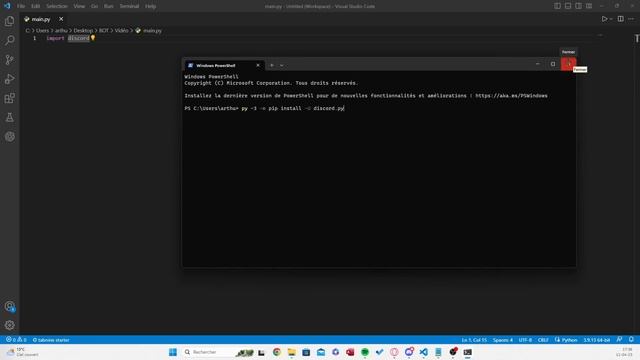Open the Source Control view

[9, 60]
